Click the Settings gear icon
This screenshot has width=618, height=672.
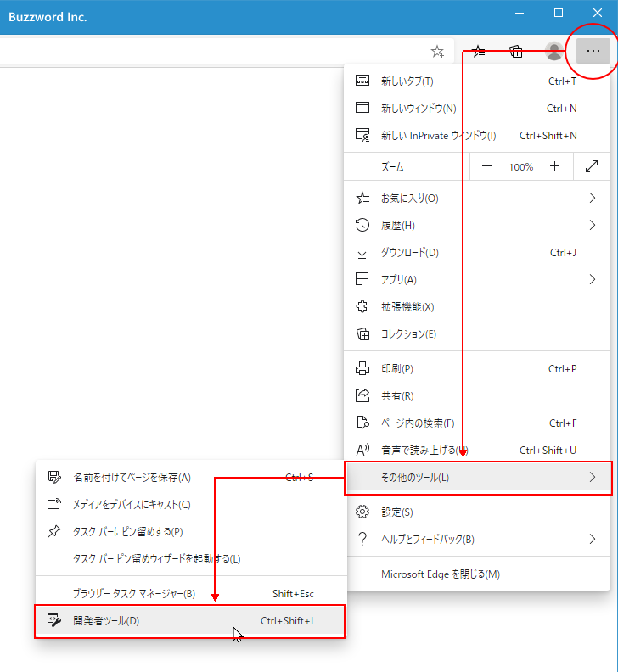coord(362,512)
